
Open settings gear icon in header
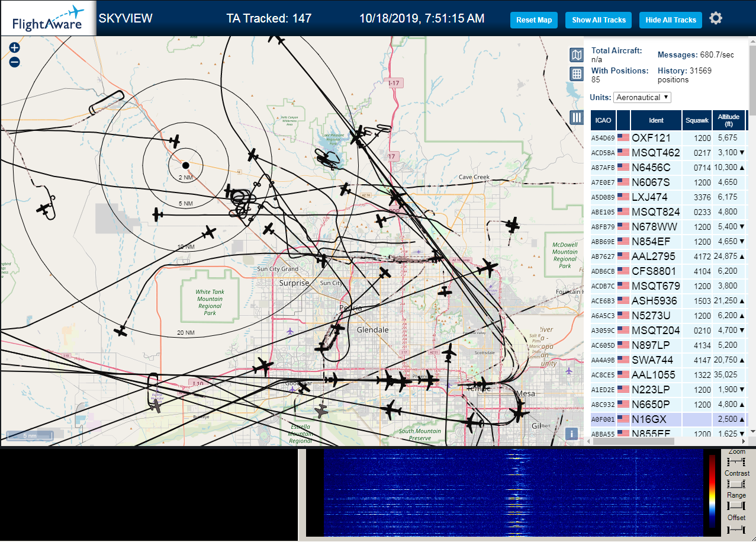click(x=716, y=18)
